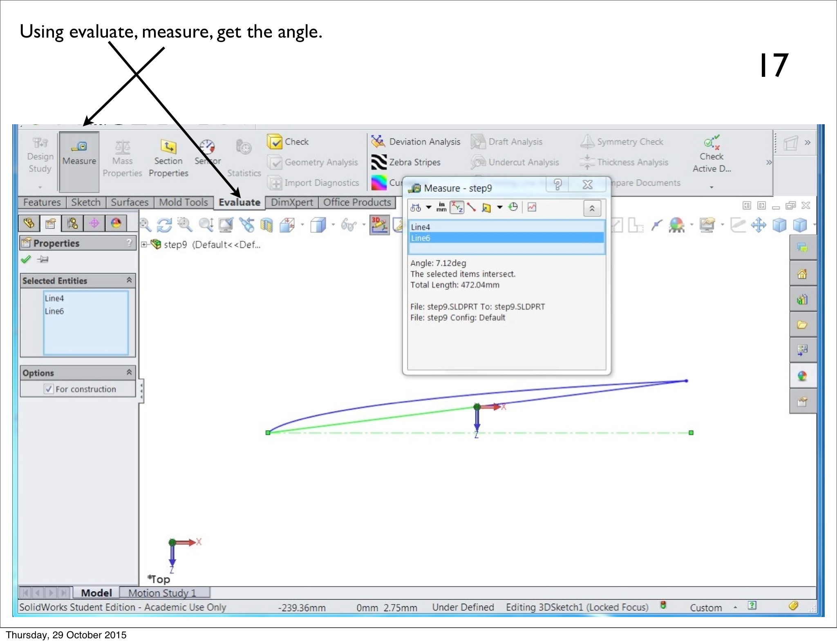The height and width of the screenshot is (644, 837).
Task: Click the Check button in ribbon
Action: pyautogui.click(x=288, y=142)
